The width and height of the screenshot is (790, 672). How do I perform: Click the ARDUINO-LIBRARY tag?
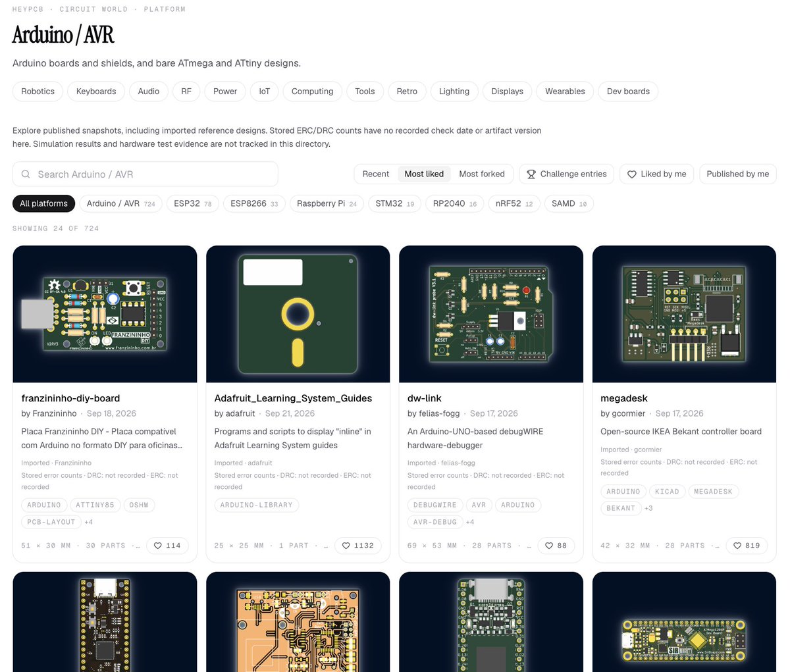pyautogui.click(x=256, y=505)
